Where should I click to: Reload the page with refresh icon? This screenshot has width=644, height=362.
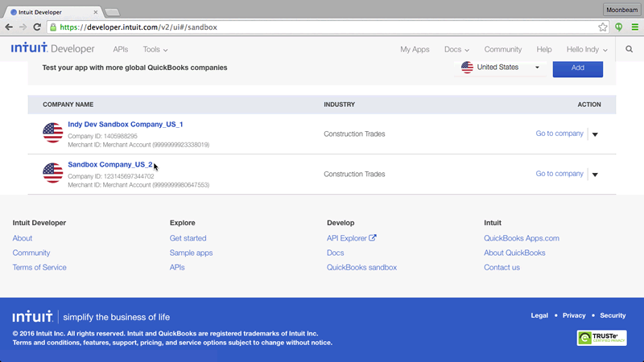click(37, 27)
